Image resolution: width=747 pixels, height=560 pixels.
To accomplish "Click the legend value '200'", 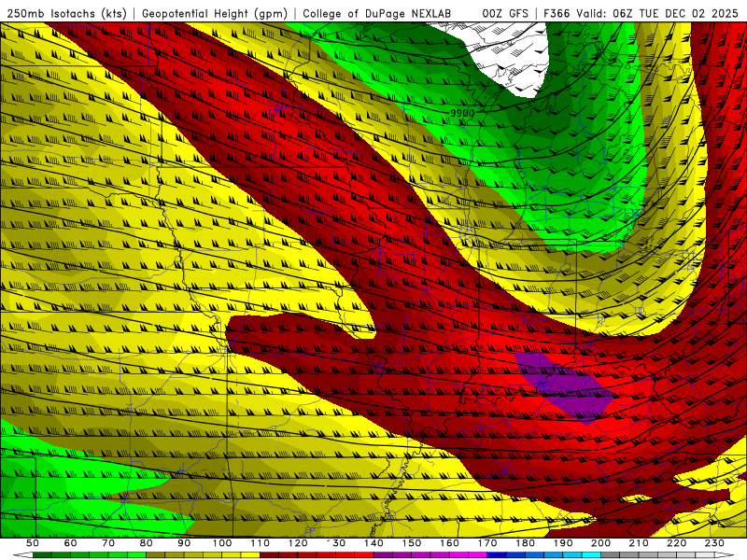I will 600,543.
